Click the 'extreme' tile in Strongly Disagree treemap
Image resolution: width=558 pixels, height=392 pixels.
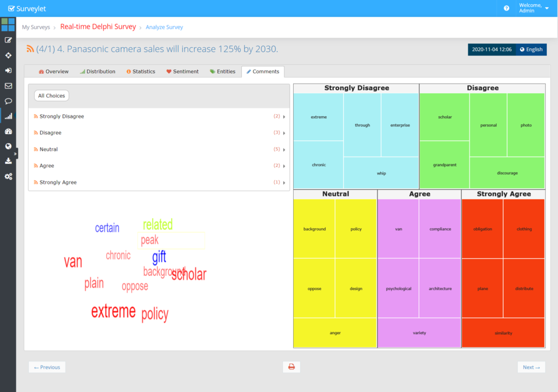tap(319, 117)
